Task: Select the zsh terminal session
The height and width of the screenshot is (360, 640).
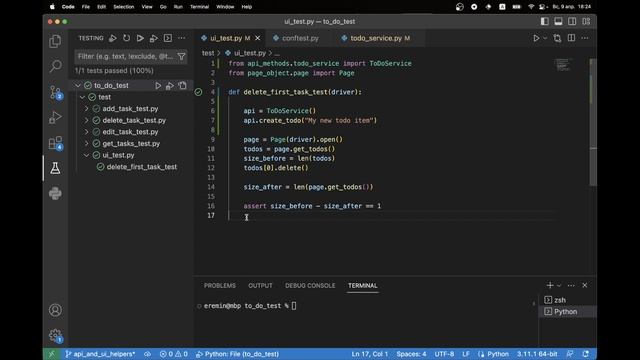Action: tap(567, 300)
